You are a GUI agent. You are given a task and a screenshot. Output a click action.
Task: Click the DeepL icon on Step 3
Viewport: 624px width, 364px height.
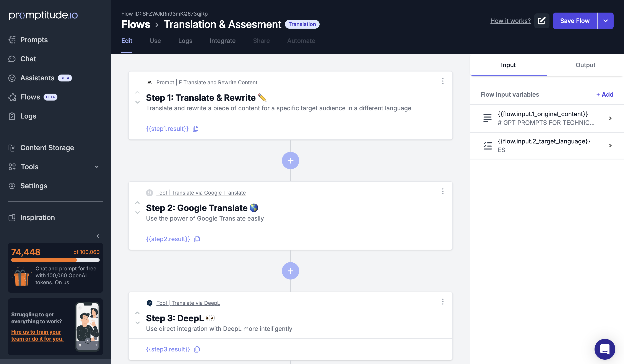point(149,303)
